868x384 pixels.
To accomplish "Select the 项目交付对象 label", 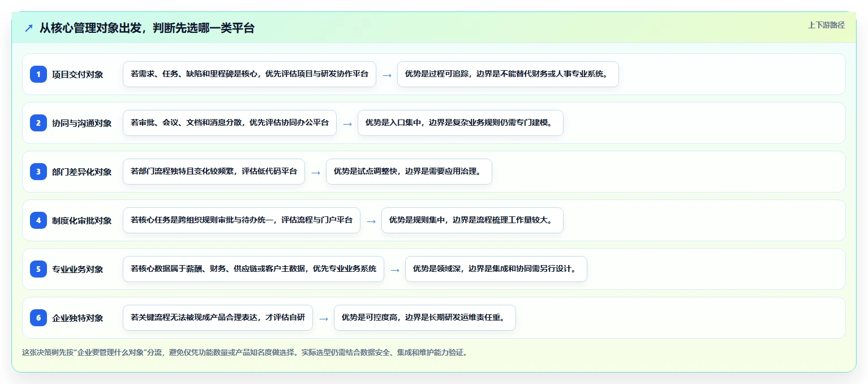I will [x=78, y=74].
